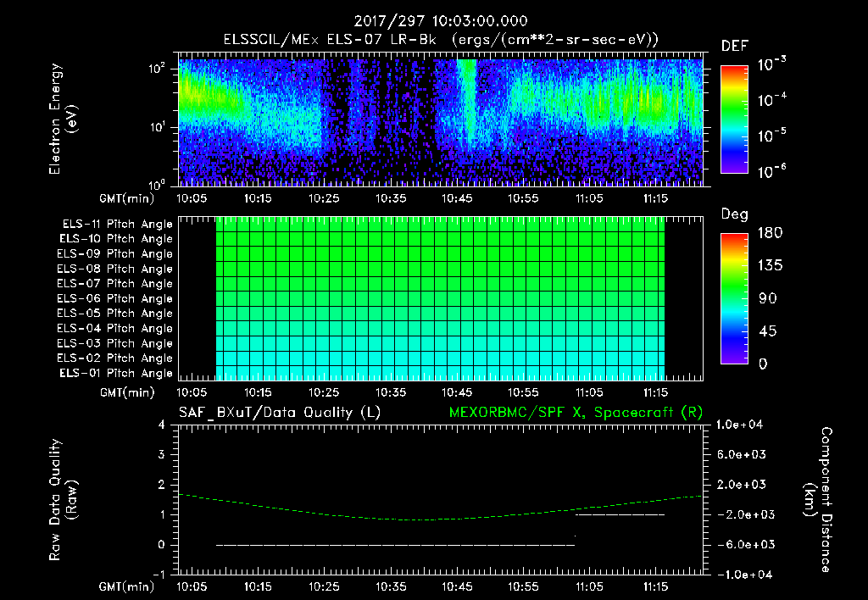The width and height of the screenshot is (868, 600).
Task: Select the ELS-11 Pitch Angle row label
Action: [x=117, y=225]
